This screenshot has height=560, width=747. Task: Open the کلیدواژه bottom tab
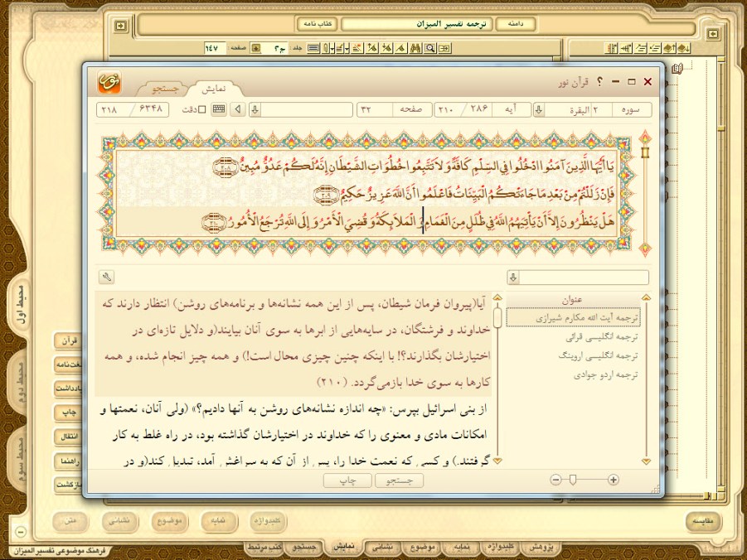coord(500,547)
